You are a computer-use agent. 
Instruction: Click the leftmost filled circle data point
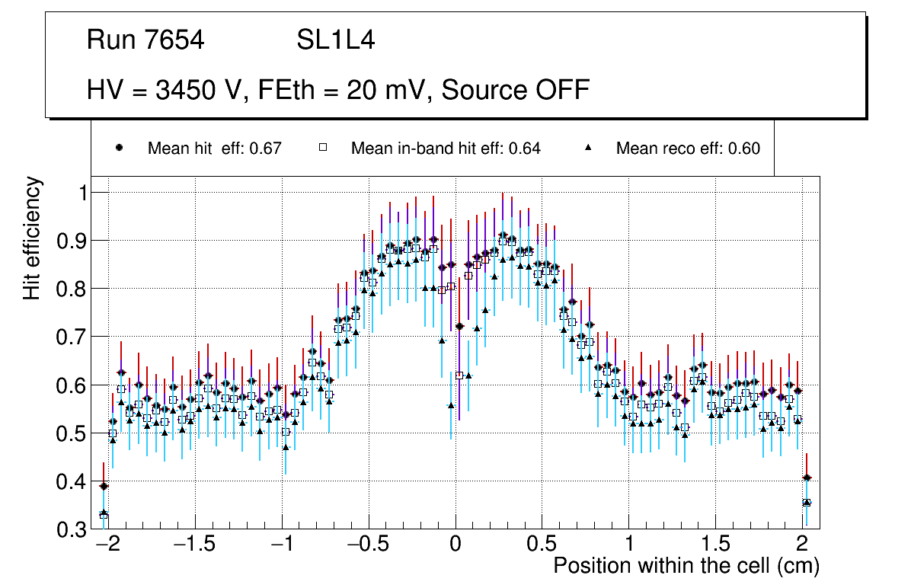(104, 486)
